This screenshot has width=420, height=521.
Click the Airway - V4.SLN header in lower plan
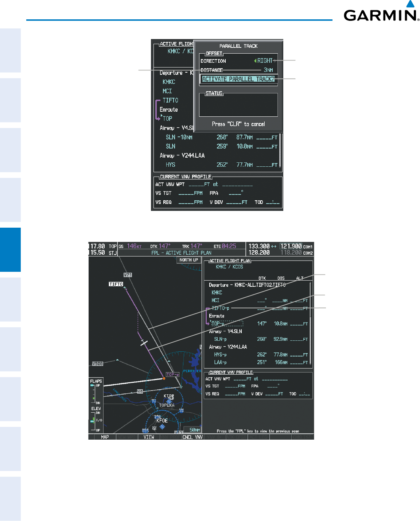point(225,331)
